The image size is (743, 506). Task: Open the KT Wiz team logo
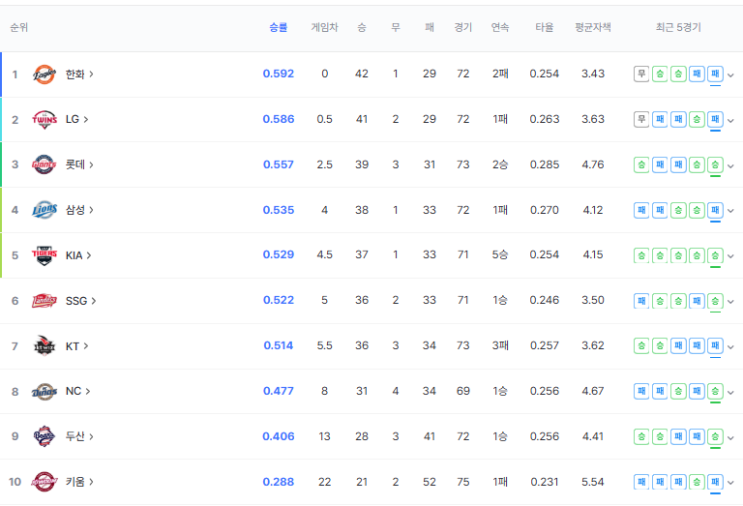click(x=44, y=346)
